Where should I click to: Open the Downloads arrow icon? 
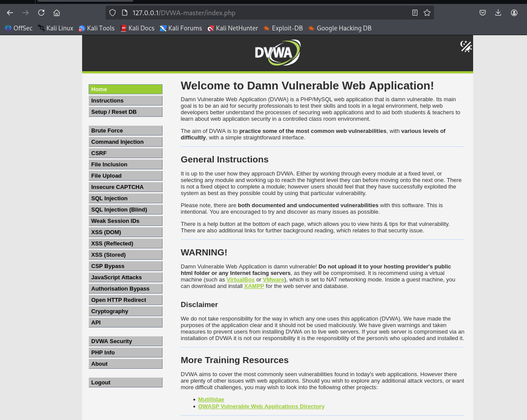pyautogui.click(x=498, y=13)
